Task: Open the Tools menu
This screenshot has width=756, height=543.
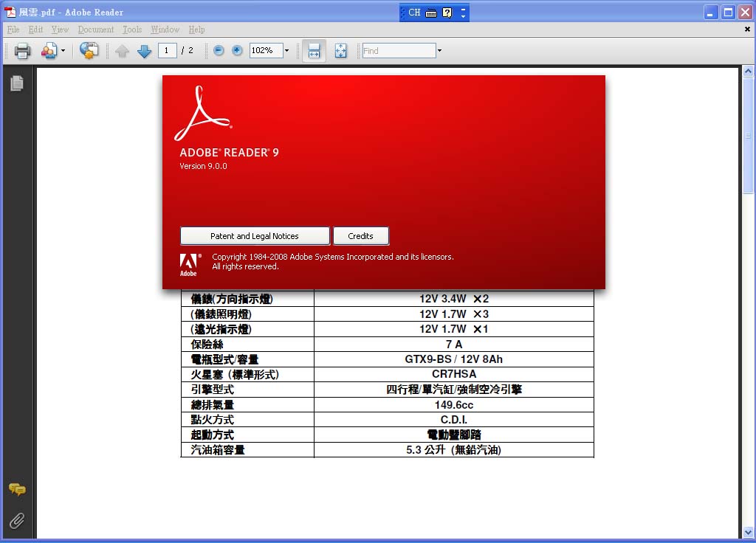Action: (132, 30)
